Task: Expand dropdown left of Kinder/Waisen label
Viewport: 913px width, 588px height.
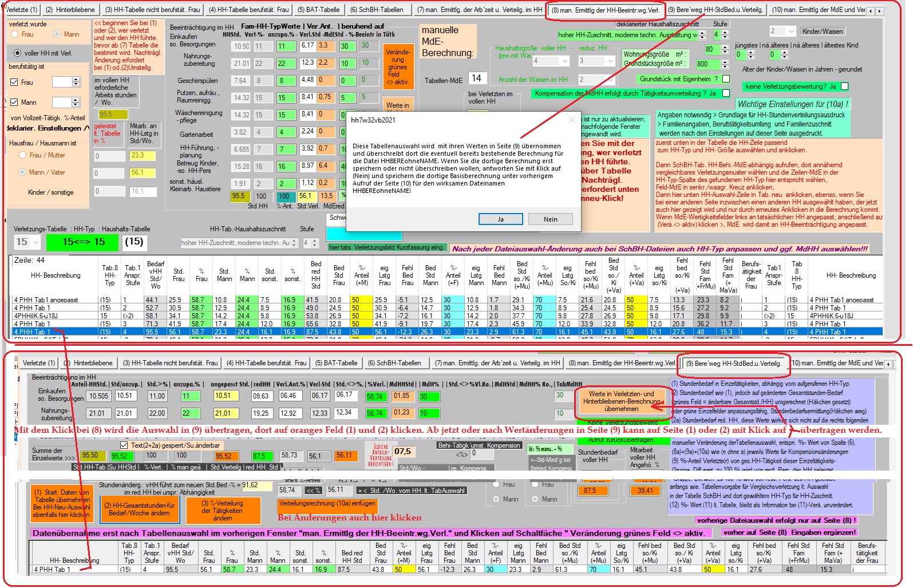Action: click(x=791, y=31)
